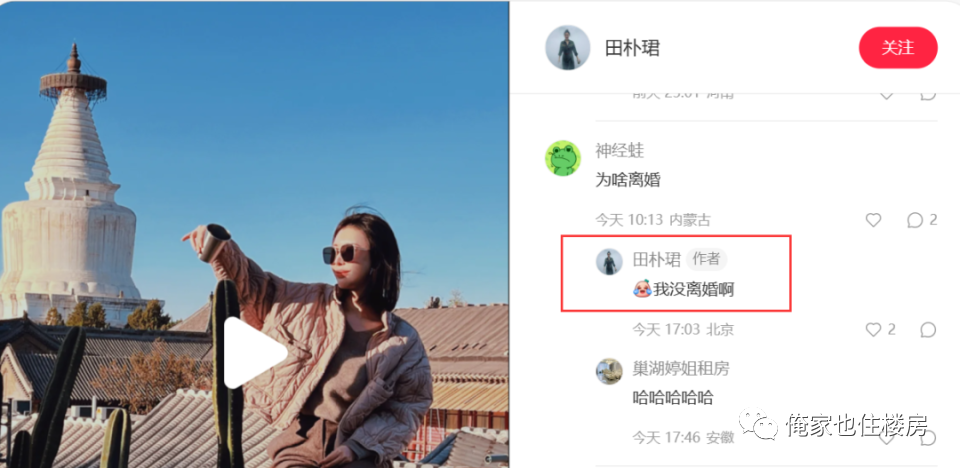Like the 为啥离婚 comment with heart icon
Viewport: 960px width, 468px height.
pos(873,220)
